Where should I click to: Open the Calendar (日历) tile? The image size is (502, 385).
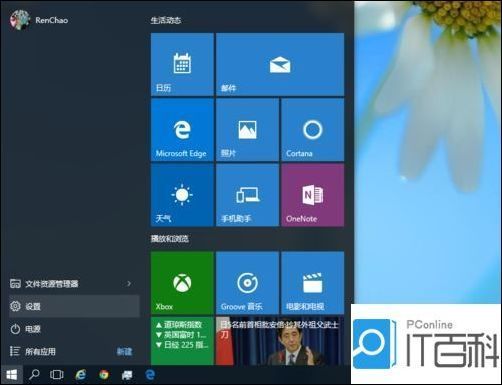pos(182,64)
